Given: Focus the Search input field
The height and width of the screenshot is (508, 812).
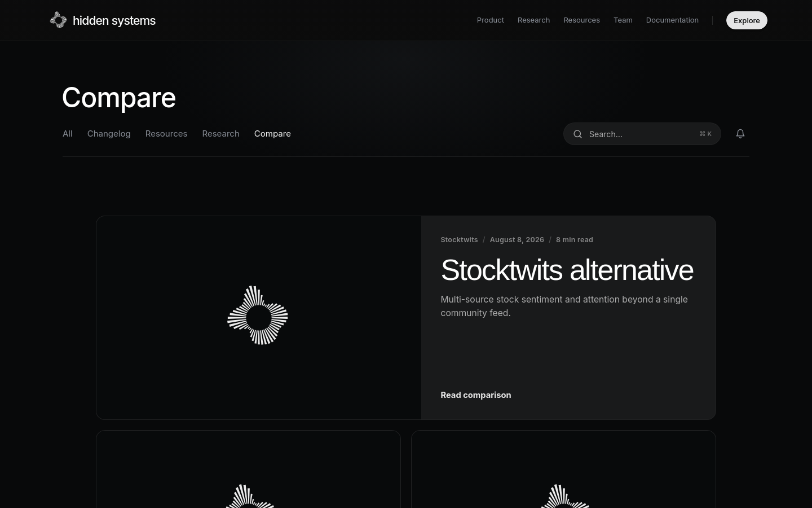Looking at the screenshot, I should (642, 134).
